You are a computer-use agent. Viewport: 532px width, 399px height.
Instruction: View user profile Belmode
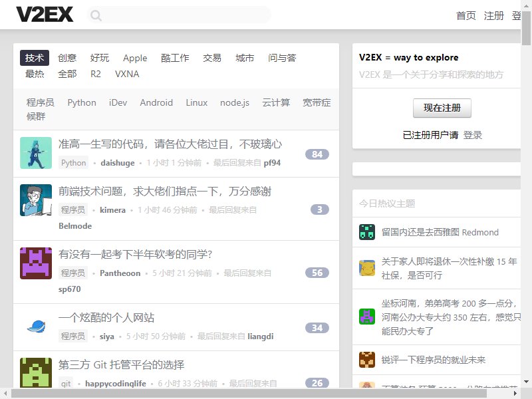(x=75, y=226)
